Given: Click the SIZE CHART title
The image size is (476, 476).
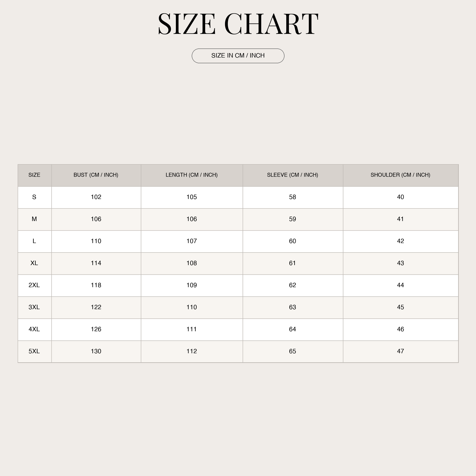Looking at the screenshot, I should pyautogui.click(x=238, y=24).
